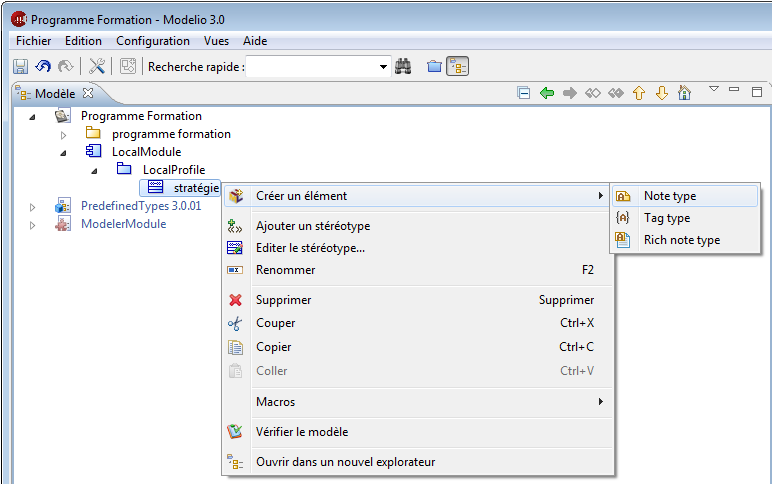Screen dimensions: 772x484
Task: Select the stratégie stereotype item
Action: (196, 188)
